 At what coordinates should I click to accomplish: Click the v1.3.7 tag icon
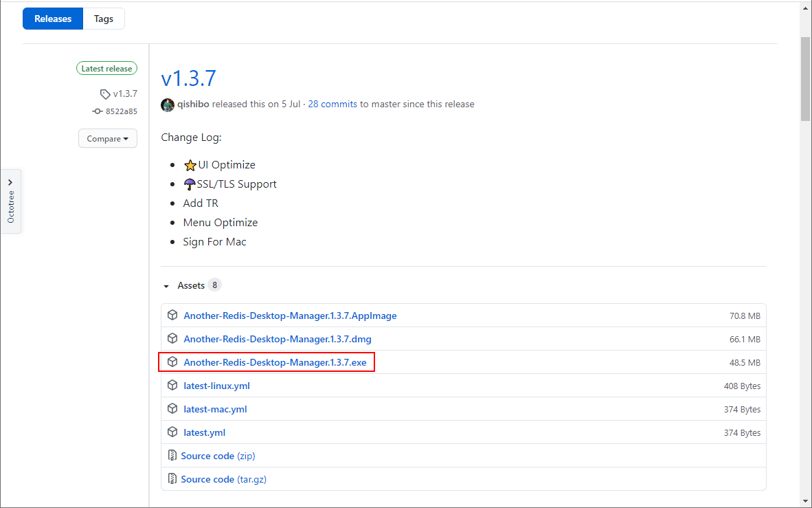click(x=105, y=93)
